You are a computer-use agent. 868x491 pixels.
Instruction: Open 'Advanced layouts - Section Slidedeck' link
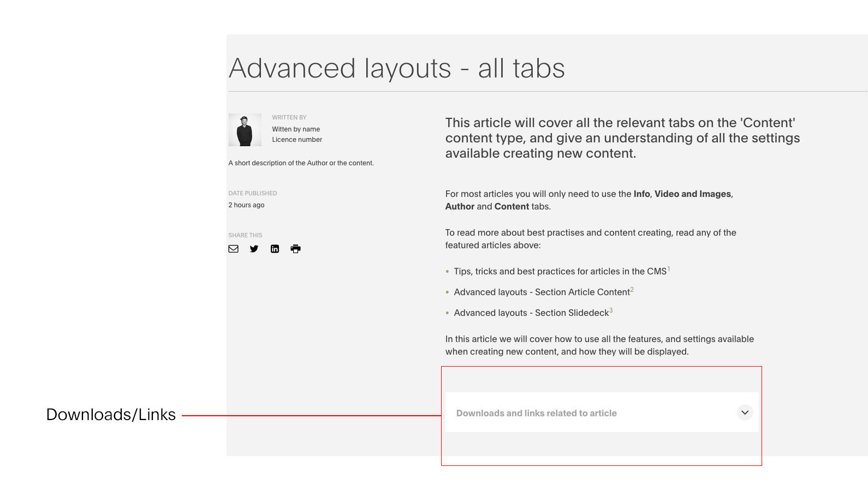(531, 313)
